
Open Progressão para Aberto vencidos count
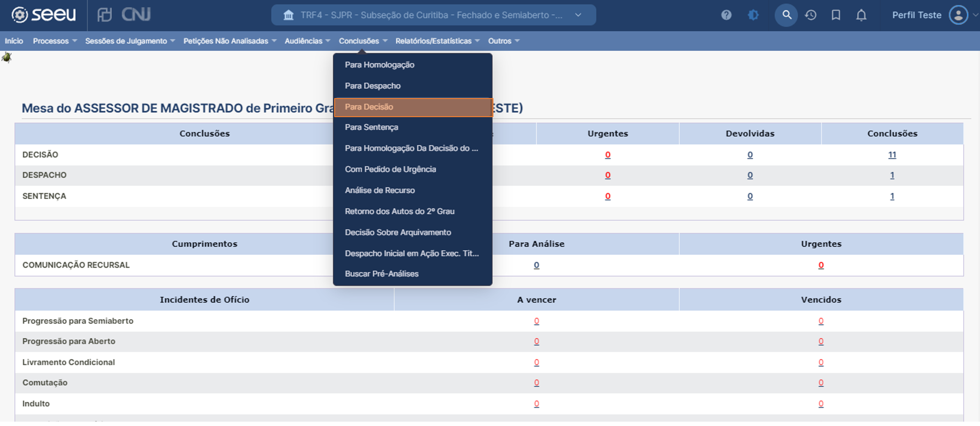821,341
